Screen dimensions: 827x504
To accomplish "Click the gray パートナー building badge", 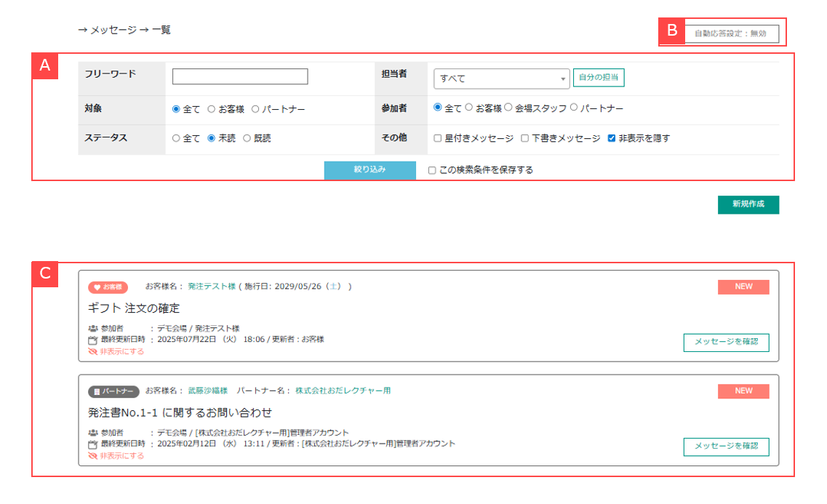I will tap(113, 391).
